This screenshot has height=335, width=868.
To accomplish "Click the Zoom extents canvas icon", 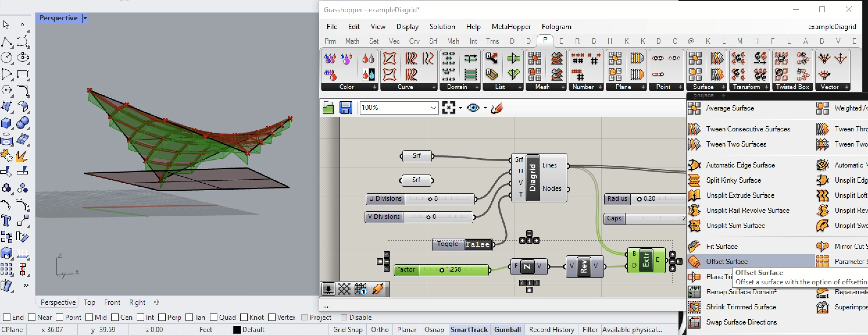I will tap(449, 108).
